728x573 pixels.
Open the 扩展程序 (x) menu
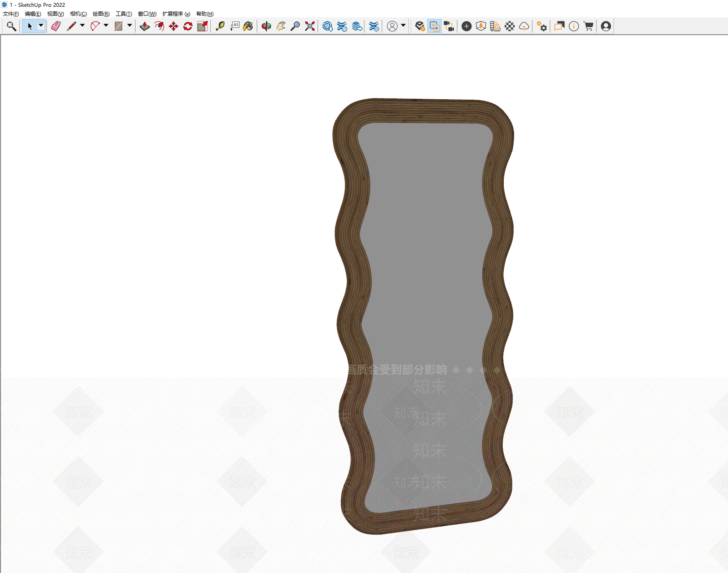coord(177,14)
